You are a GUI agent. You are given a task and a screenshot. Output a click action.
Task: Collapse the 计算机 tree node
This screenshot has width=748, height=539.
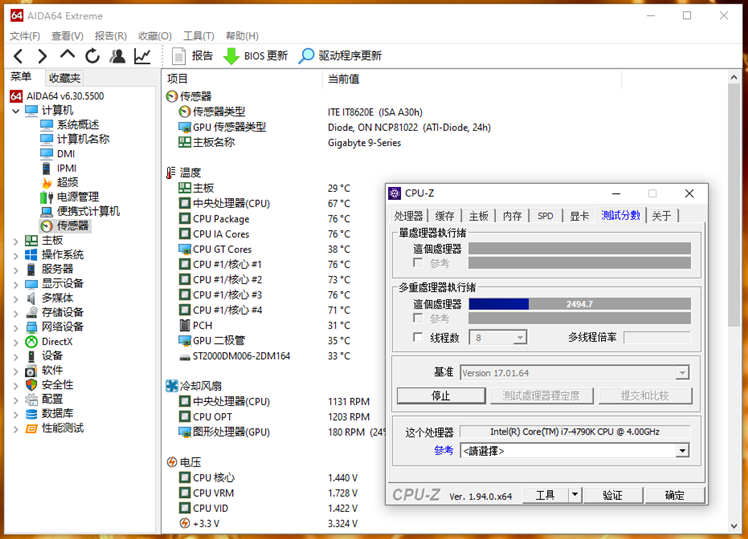16,111
